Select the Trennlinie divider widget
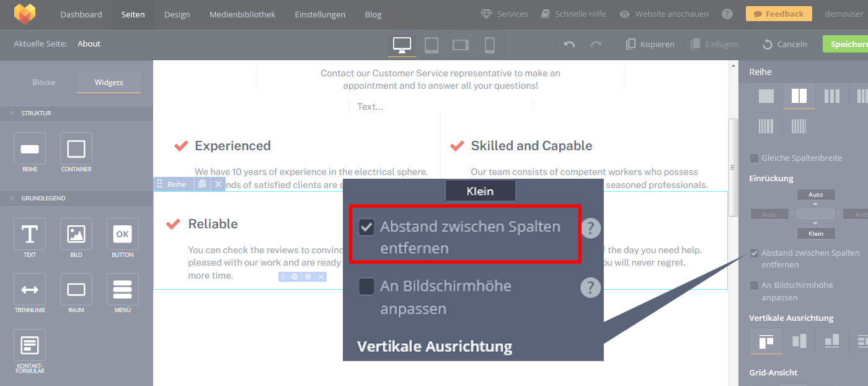 coord(30,293)
